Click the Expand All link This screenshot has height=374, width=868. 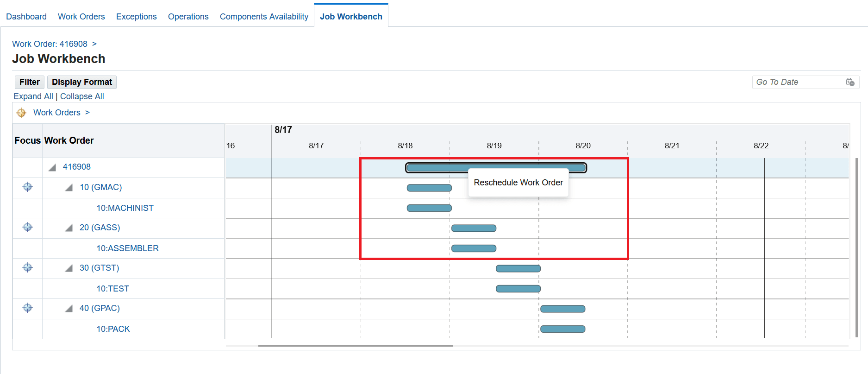point(33,96)
